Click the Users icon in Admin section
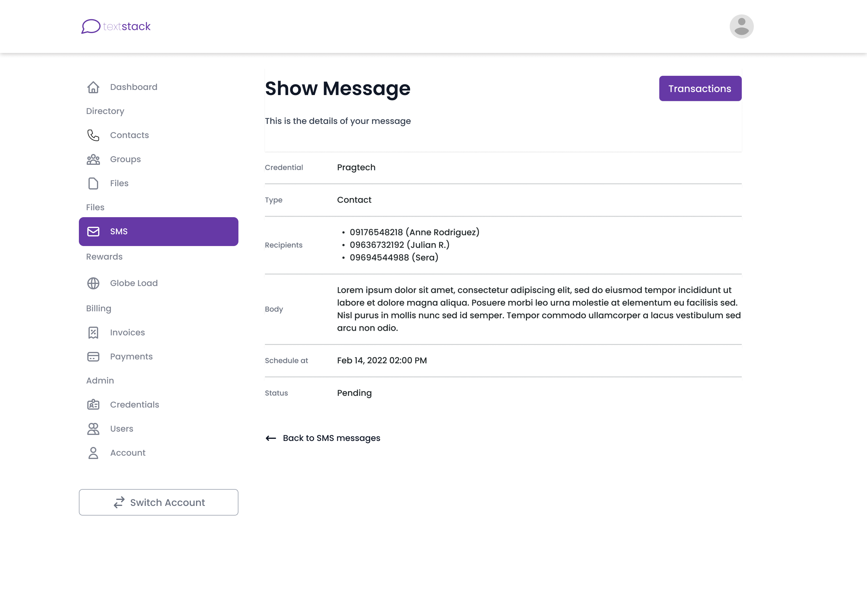This screenshot has height=616, width=867. 93,429
